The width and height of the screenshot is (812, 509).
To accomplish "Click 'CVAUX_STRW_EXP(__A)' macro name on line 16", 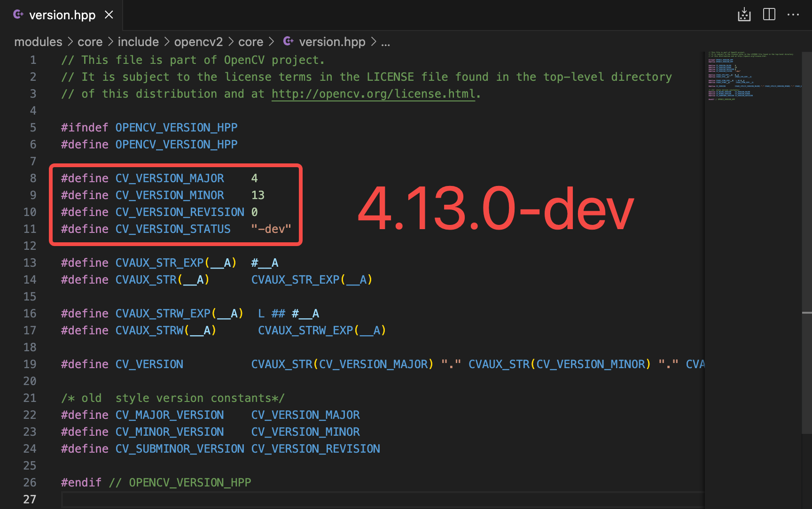I will (180, 314).
